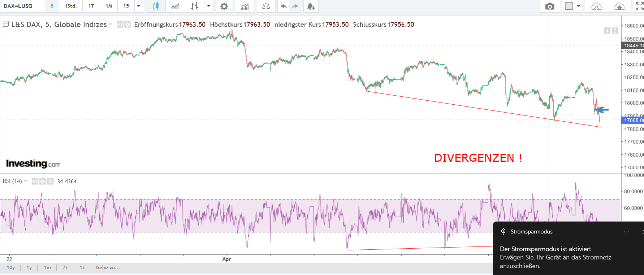Image resolution: width=644 pixels, height=275 pixels.
Task: Click the 'Gehe zu...' button
Action: pyautogui.click(x=108, y=267)
